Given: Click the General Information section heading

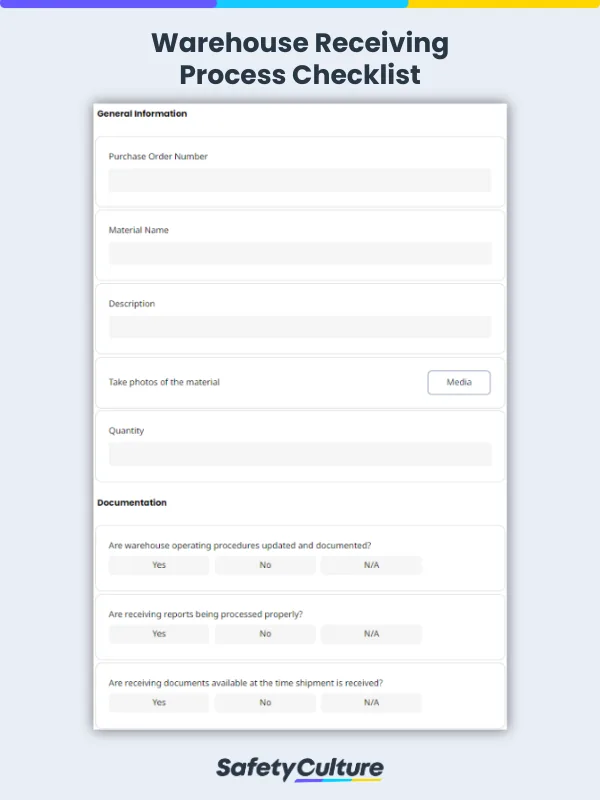Looking at the screenshot, I should (142, 114).
